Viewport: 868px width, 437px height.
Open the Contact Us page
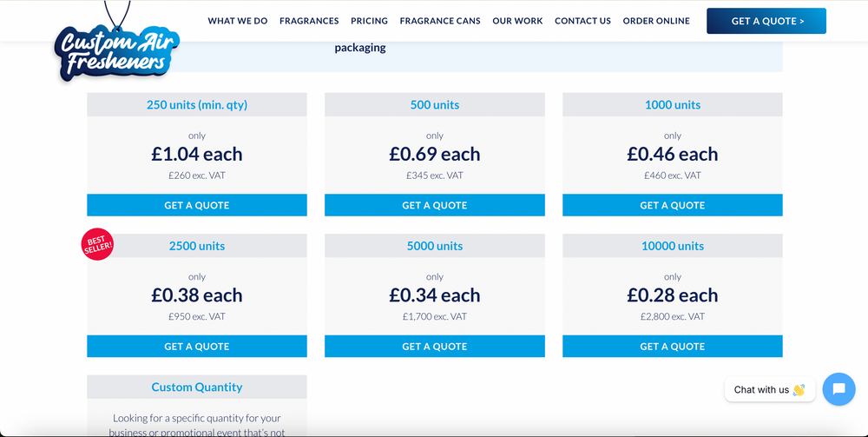[x=582, y=21]
